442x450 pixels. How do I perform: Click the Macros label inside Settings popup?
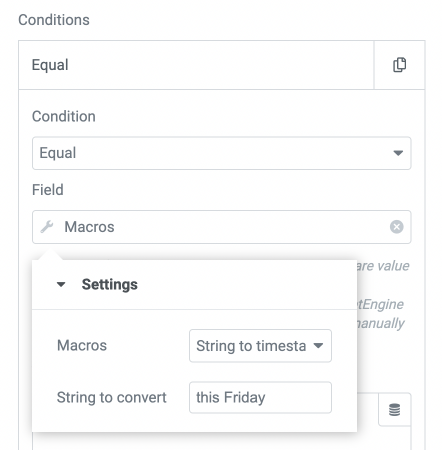tap(82, 345)
